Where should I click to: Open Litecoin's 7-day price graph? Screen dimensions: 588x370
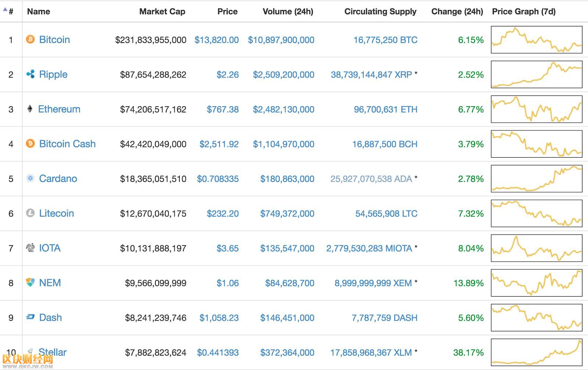537,213
